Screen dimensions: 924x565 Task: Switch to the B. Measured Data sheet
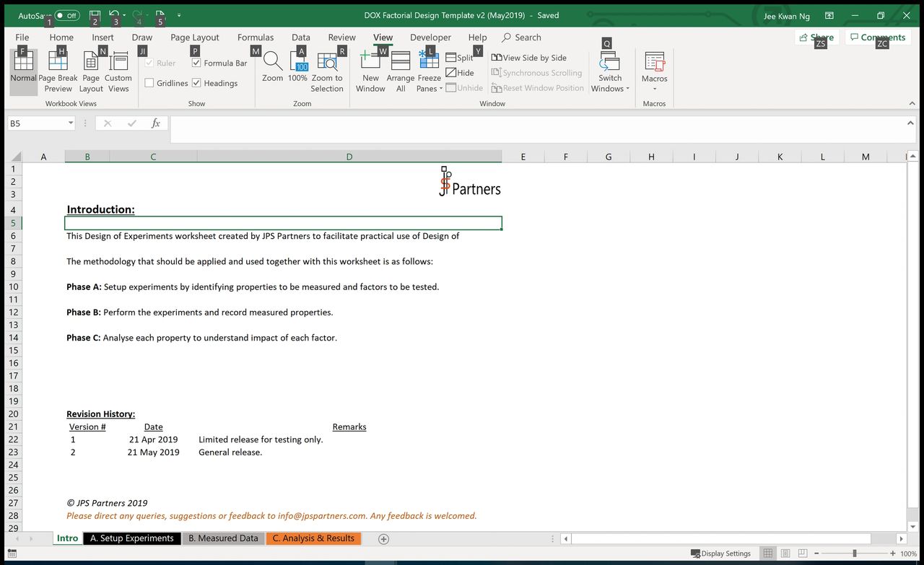[223, 538]
